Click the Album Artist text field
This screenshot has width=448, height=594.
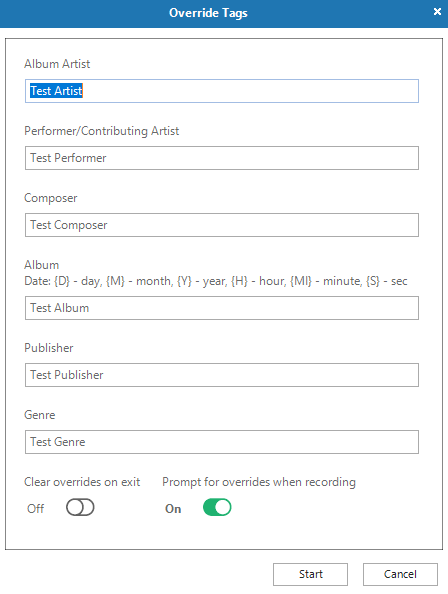pos(222,91)
